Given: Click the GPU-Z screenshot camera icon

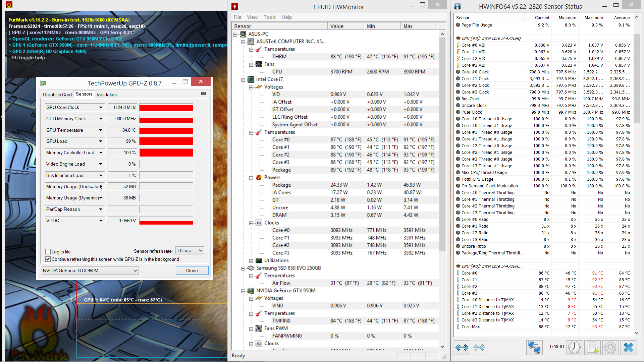Looking at the screenshot, I should pyautogui.click(x=203, y=94).
